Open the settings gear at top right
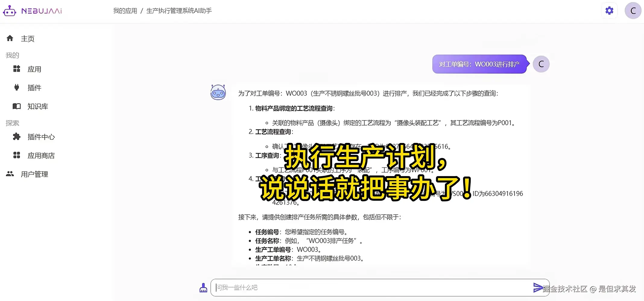The image size is (644, 301). pyautogui.click(x=609, y=10)
